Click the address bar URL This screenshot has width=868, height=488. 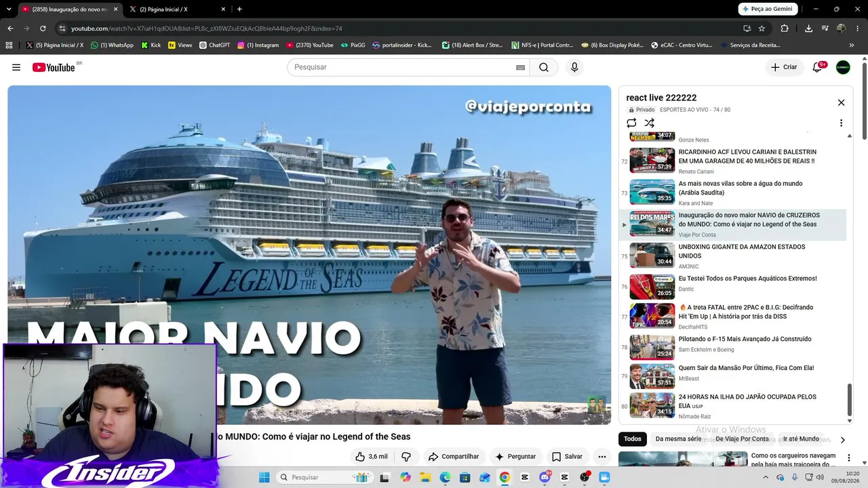pos(207,28)
